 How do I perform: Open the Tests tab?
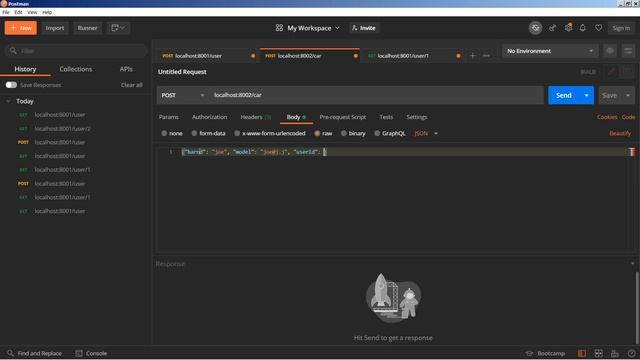386,117
